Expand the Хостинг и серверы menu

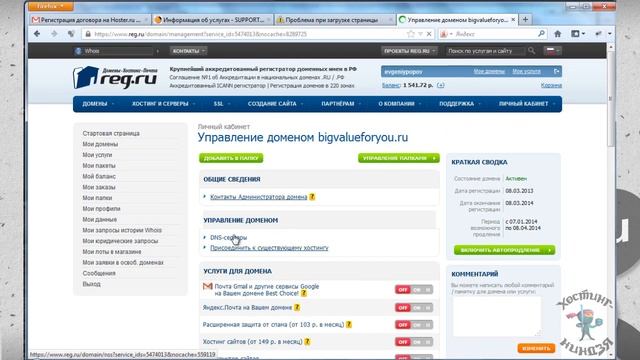163,104
